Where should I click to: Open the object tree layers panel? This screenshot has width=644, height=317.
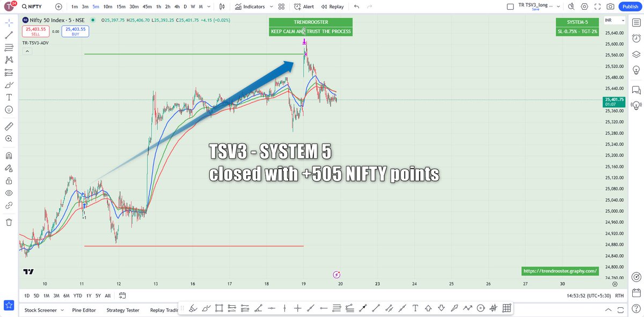(x=636, y=54)
